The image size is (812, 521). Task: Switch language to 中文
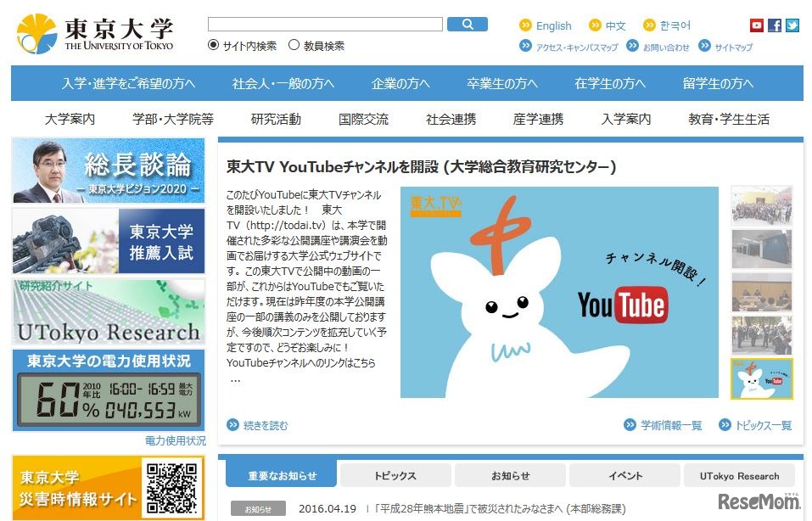coord(615,25)
